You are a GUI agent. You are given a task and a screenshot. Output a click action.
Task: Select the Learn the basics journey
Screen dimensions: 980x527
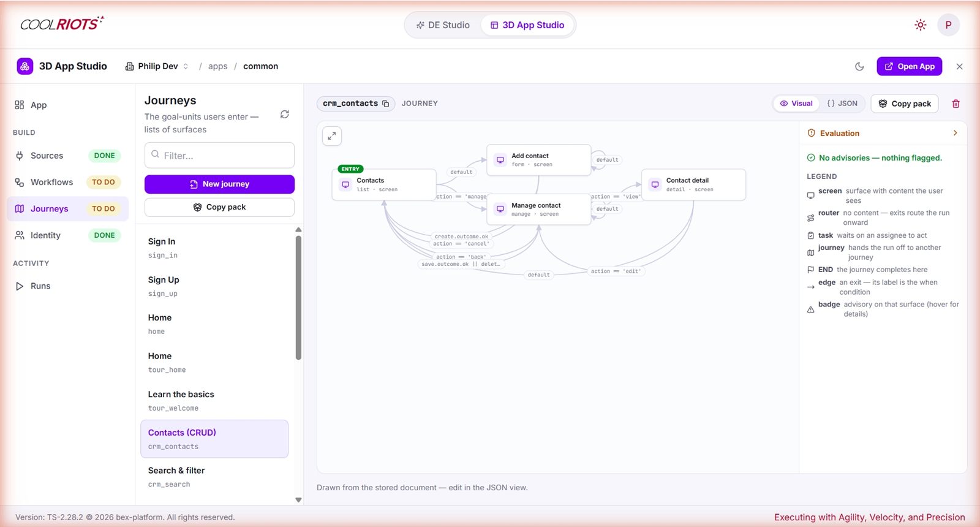click(x=214, y=401)
